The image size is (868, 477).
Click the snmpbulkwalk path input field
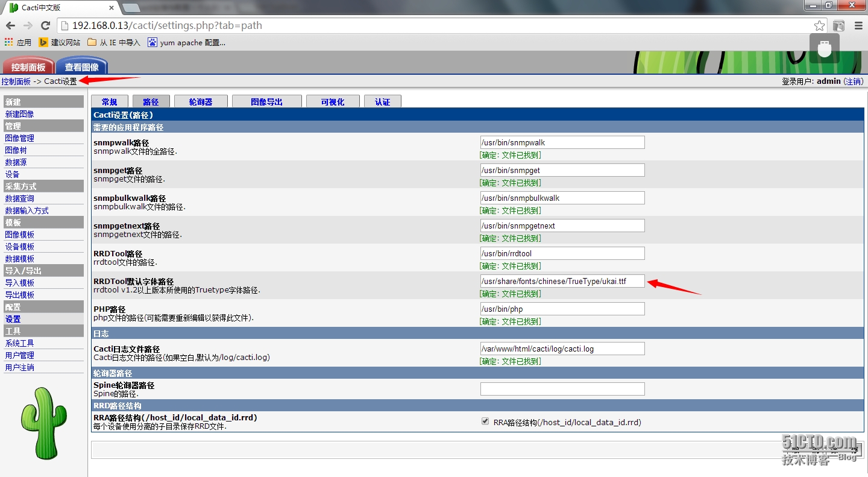point(562,198)
